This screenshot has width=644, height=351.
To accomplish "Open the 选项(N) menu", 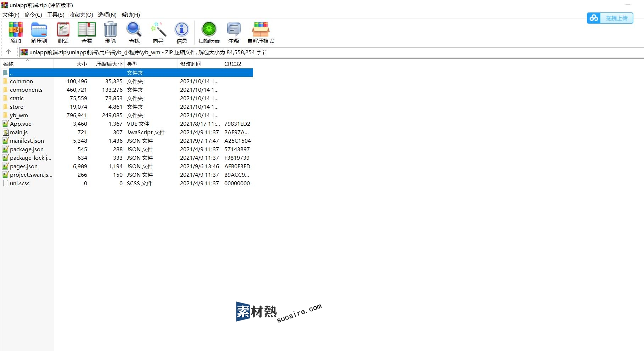I will (x=107, y=15).
